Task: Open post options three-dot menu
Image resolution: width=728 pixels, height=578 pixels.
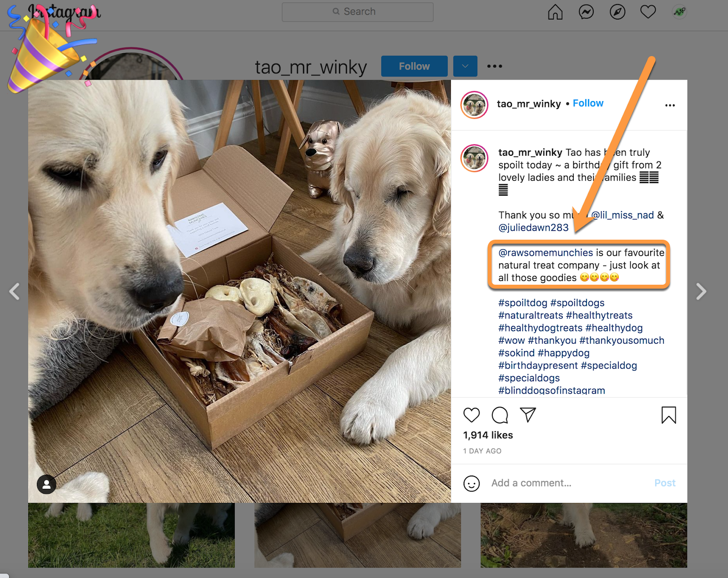Action: pos(670,105)
